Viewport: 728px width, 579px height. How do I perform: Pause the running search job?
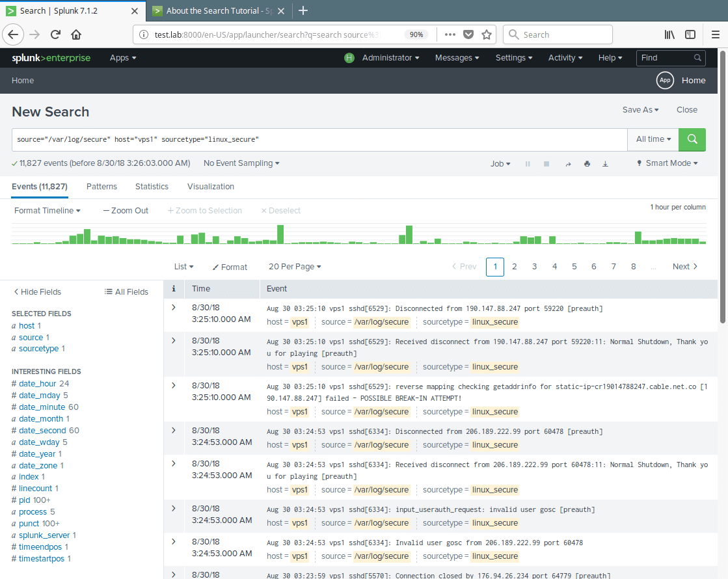(528, 163)
